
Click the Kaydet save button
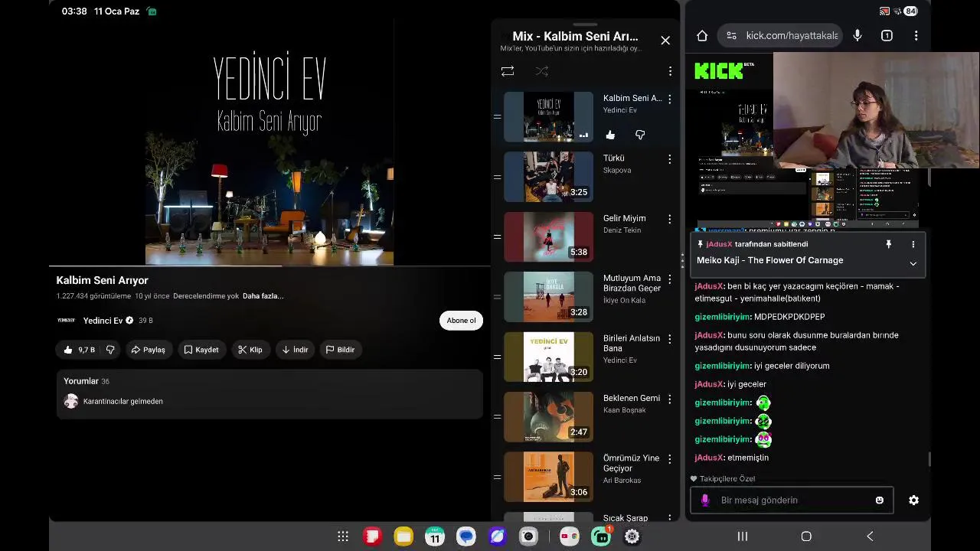point(201,350)
